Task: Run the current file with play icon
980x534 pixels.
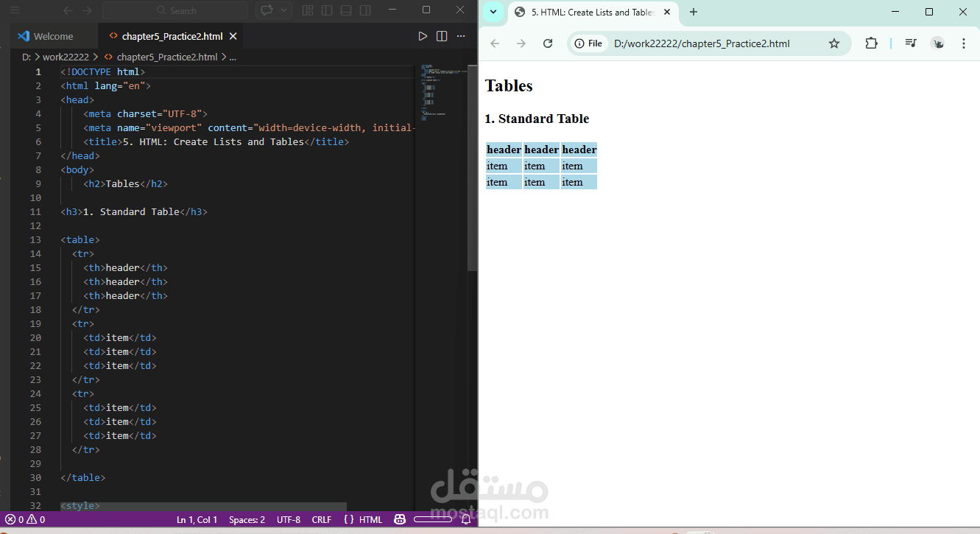Action: 423,36
